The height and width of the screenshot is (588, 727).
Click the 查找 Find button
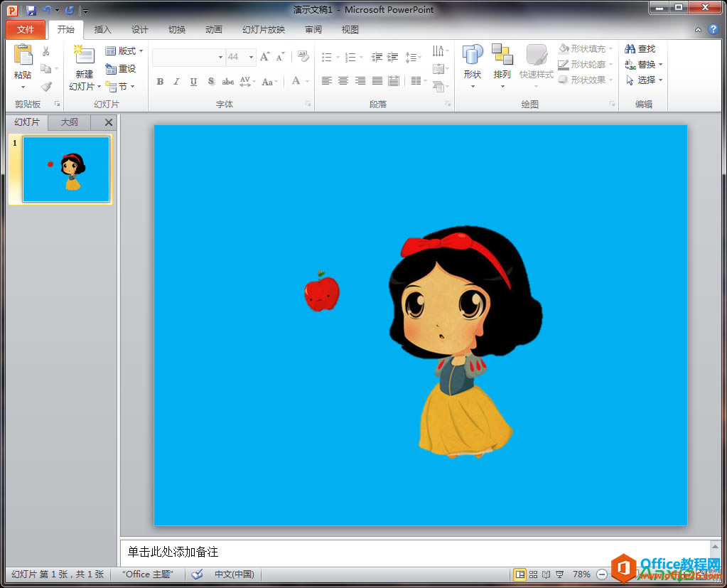pyautogui.click(x=640, y=48)
